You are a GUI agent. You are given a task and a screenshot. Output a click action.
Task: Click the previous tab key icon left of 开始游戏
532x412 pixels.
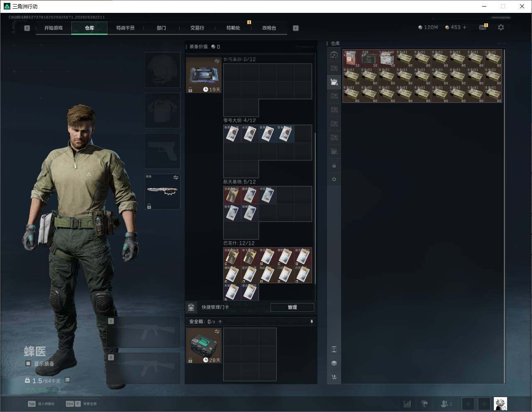pos(27,28)
